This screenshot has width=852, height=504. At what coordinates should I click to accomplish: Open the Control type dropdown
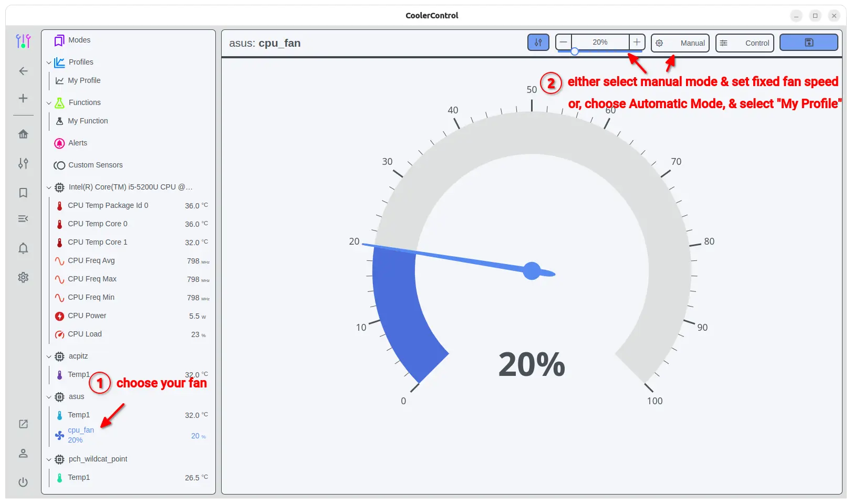pyautogui.click(x=744, y=43)
